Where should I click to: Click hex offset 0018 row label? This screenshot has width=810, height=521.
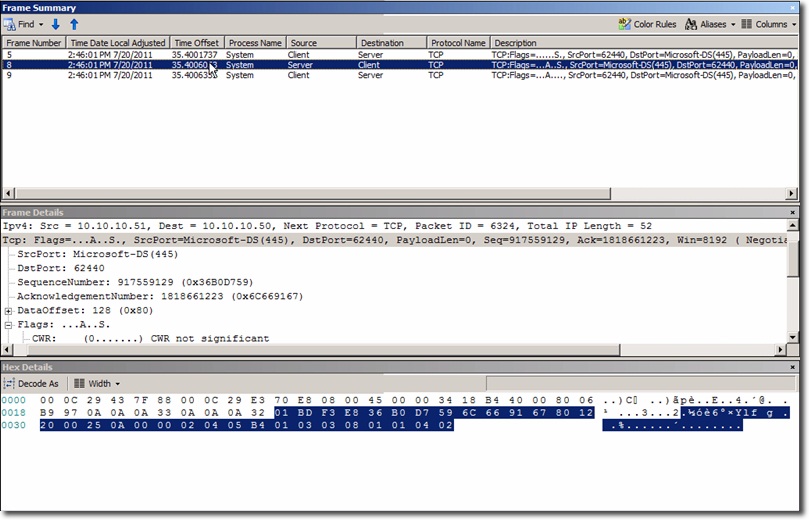click(13, 413)
